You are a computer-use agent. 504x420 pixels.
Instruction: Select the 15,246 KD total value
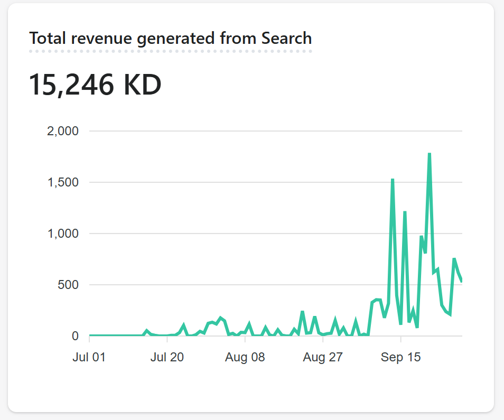click(95, 85)
